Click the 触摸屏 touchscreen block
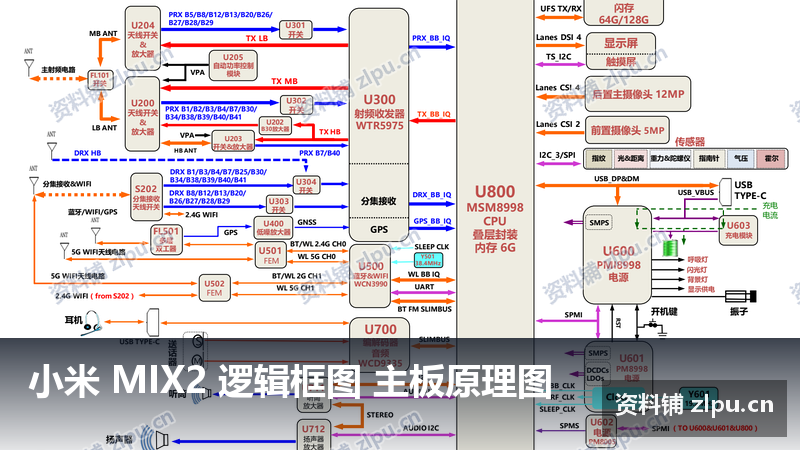The width and height of the screenshot is (800, 450). pos(620,61)
